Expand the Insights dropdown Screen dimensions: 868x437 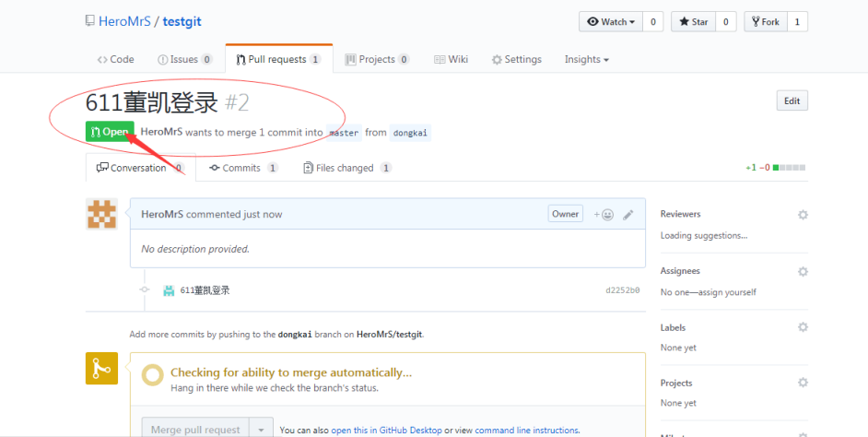(587, 59)
